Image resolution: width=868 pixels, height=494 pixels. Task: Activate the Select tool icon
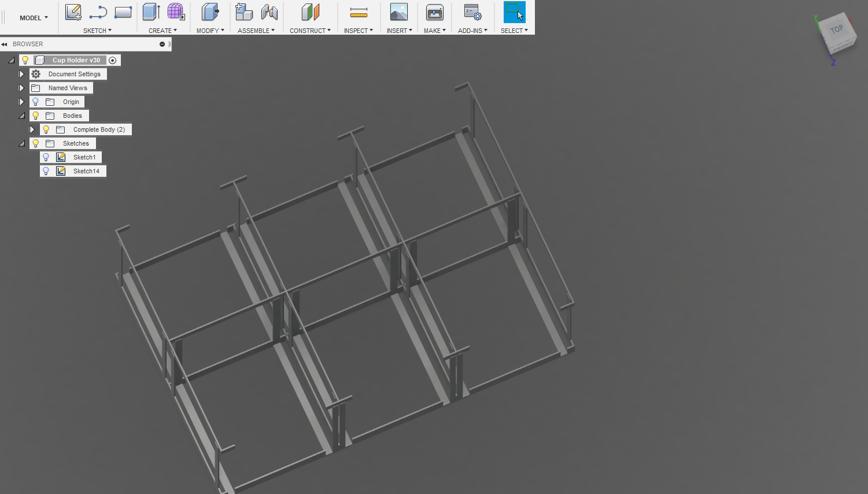(x=515, y=12)
